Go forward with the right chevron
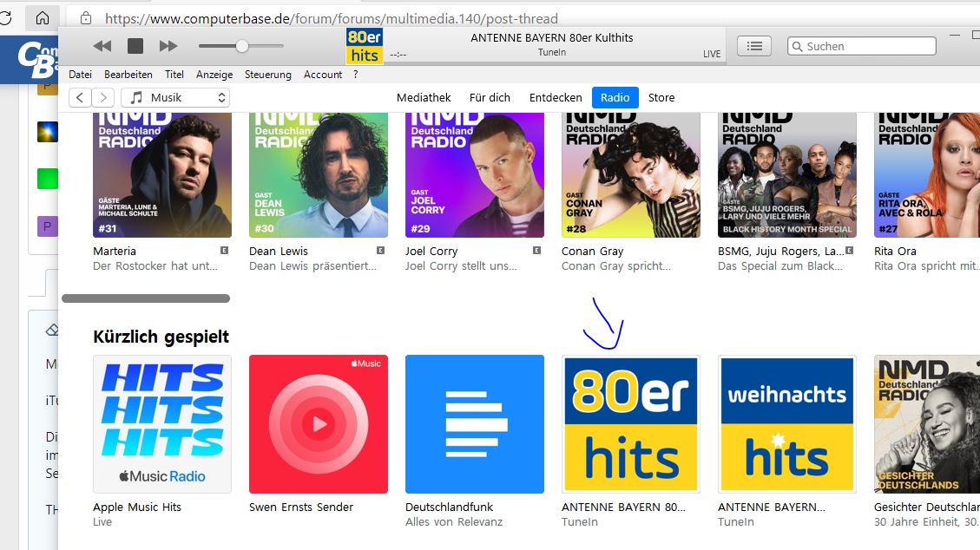This screenshot has width=980, height=550. pyautogui.click(x=103, y=97)
